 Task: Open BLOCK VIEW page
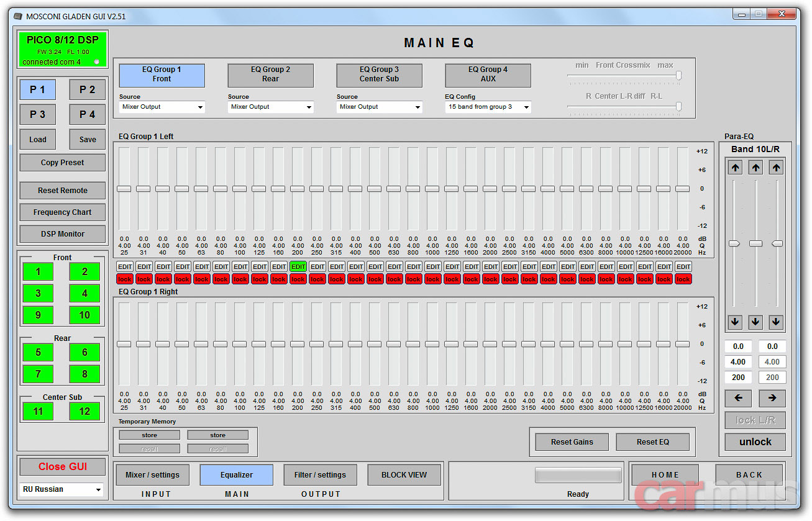[x=404, y=475]
